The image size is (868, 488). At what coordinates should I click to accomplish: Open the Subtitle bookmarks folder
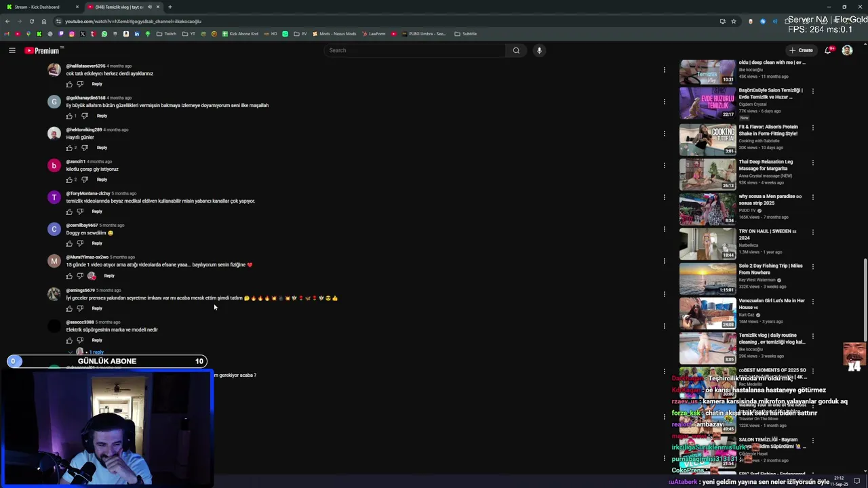pyautogui.click(x=466, y=34)
